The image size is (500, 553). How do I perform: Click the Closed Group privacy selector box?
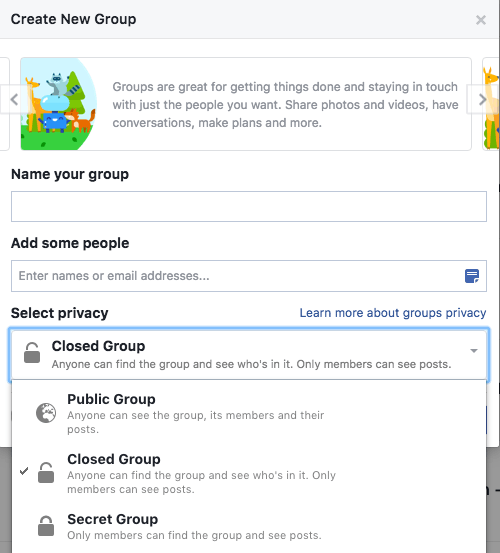[249, 355]
